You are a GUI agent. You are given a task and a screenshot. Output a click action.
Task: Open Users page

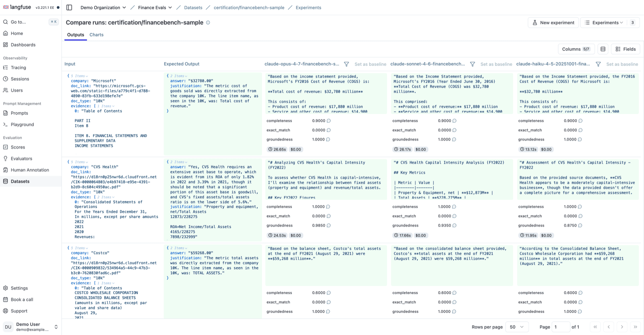[x=17, y=90]
